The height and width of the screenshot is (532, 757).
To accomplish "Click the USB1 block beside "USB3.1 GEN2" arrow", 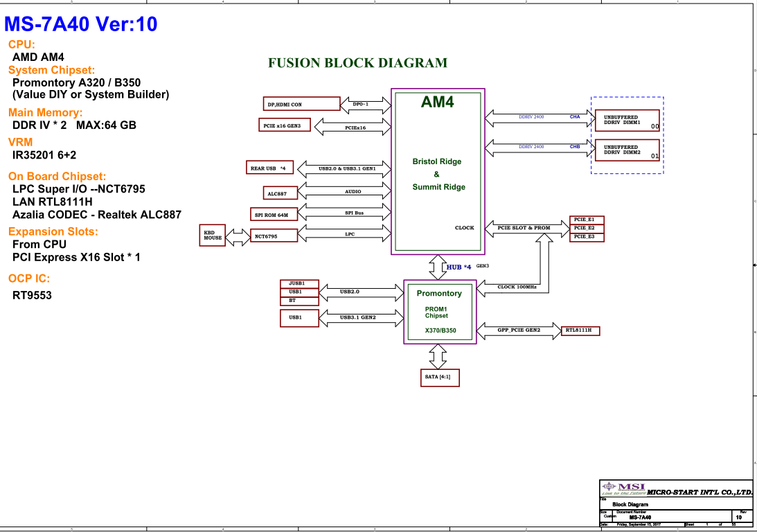I will 299,318.
